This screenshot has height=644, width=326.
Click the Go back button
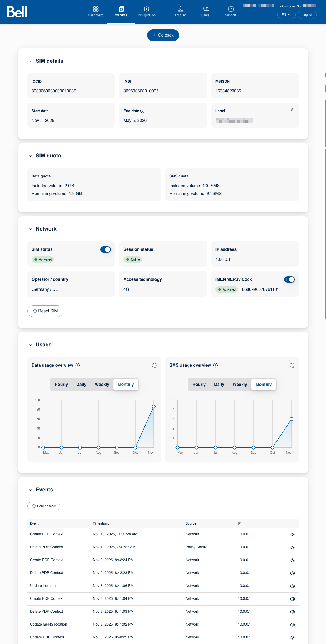click(x=163, y=35)
